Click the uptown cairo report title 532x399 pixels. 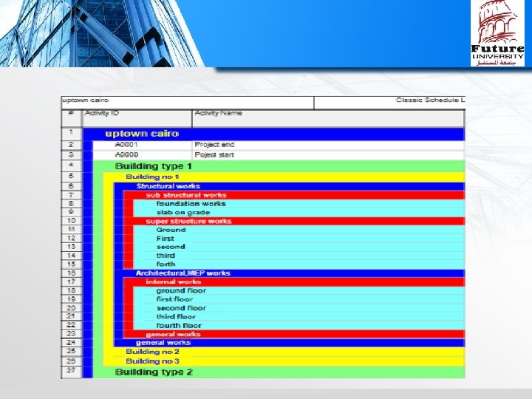85,100
